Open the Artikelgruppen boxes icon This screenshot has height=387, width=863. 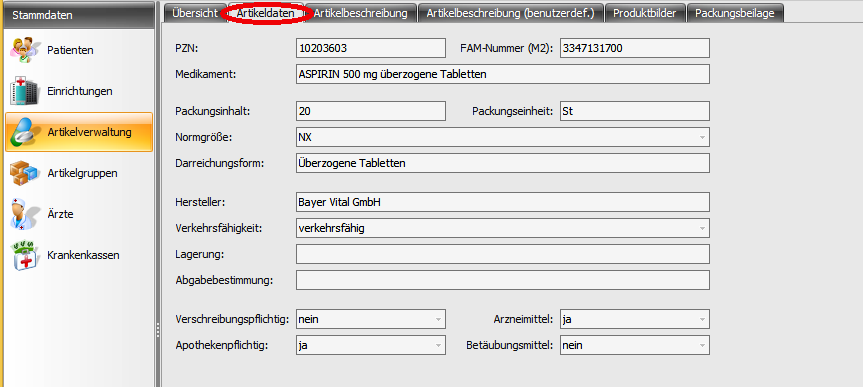tap(25, 173)
